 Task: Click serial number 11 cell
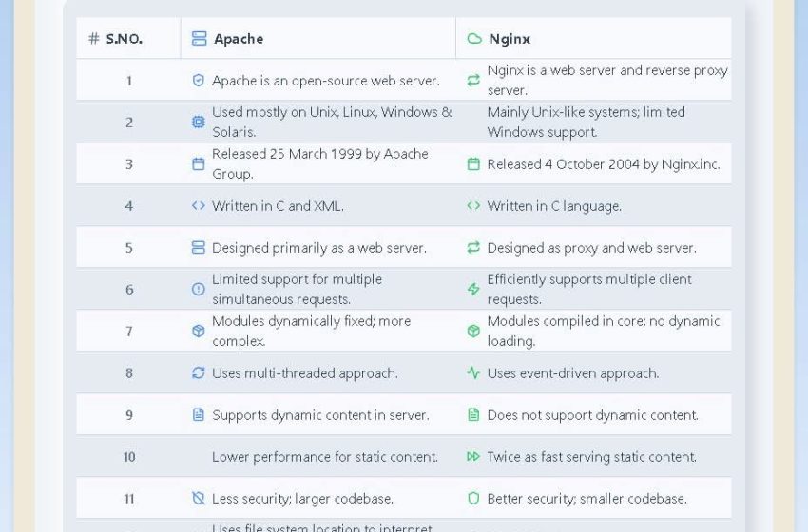tap(129, 499)
